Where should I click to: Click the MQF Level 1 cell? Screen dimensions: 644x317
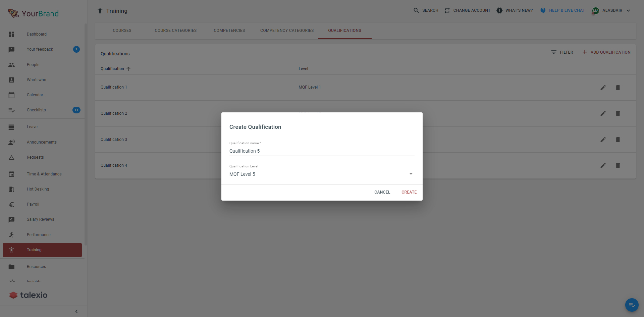pyautogui.click(x=310, y=87)
